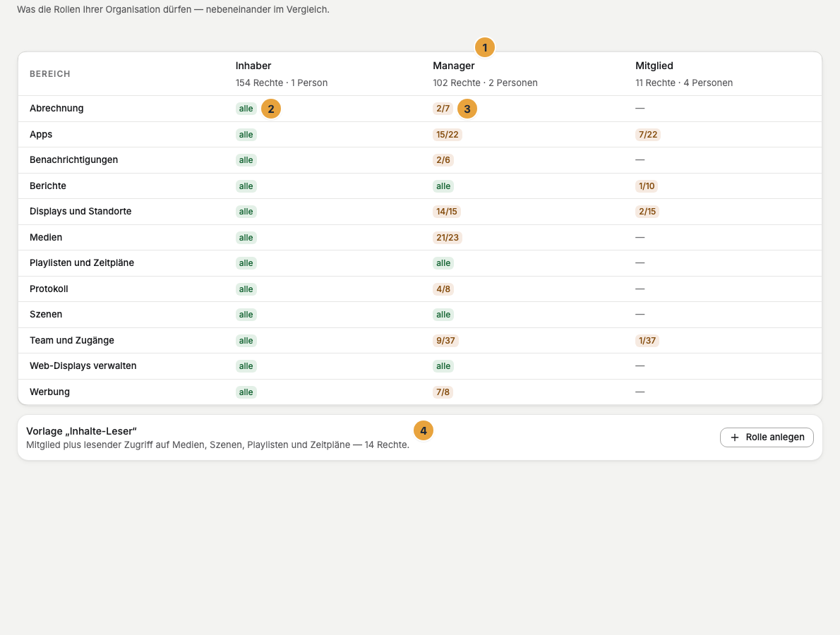
Task: Click the Manager 7/8 Werbung badge
Action: 443,392
